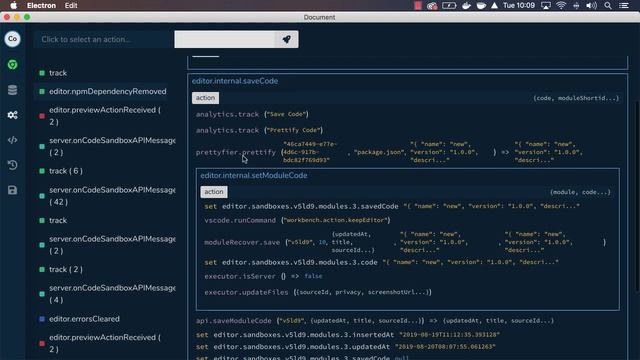The width and height of the screenshot is (640, 360).
Task: Open the database state sidebar icon
Action: (x=13, y=90)
